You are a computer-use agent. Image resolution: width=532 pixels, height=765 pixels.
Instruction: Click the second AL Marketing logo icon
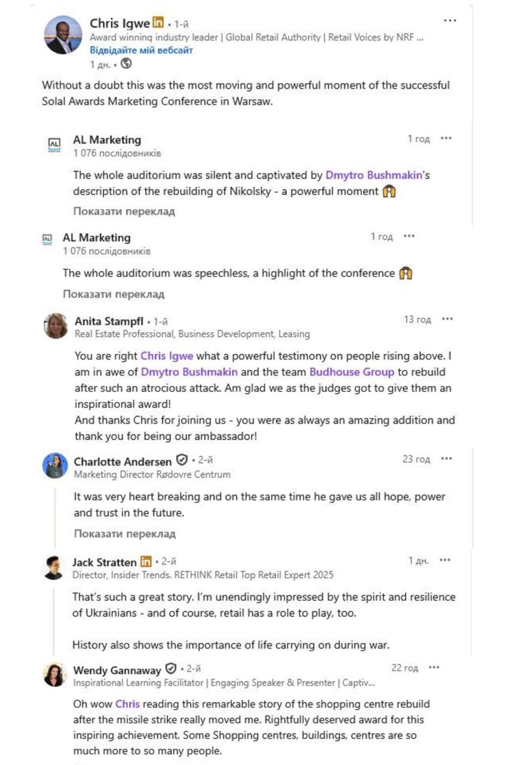coord(47,238)
